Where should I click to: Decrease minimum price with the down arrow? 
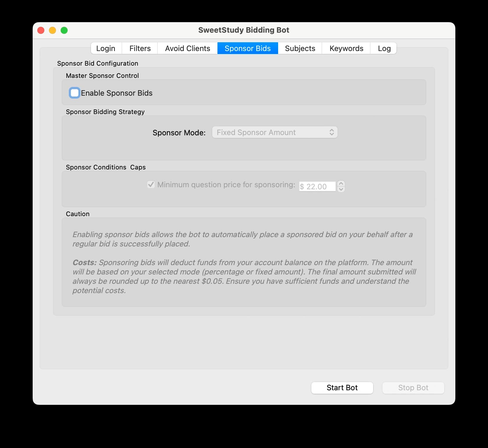pyautogui.click(x=341, y=189)
